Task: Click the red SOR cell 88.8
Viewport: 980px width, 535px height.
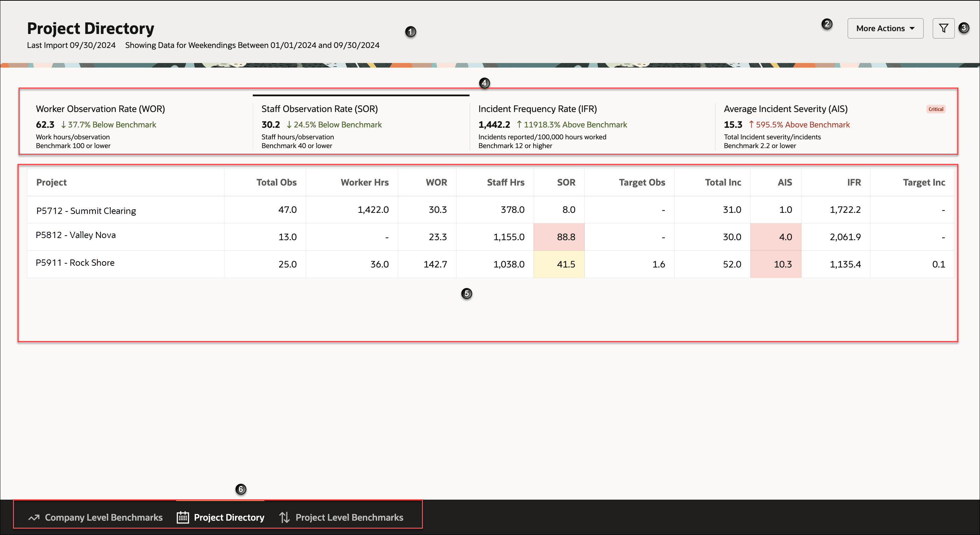Action: click(x=559, y=237)
